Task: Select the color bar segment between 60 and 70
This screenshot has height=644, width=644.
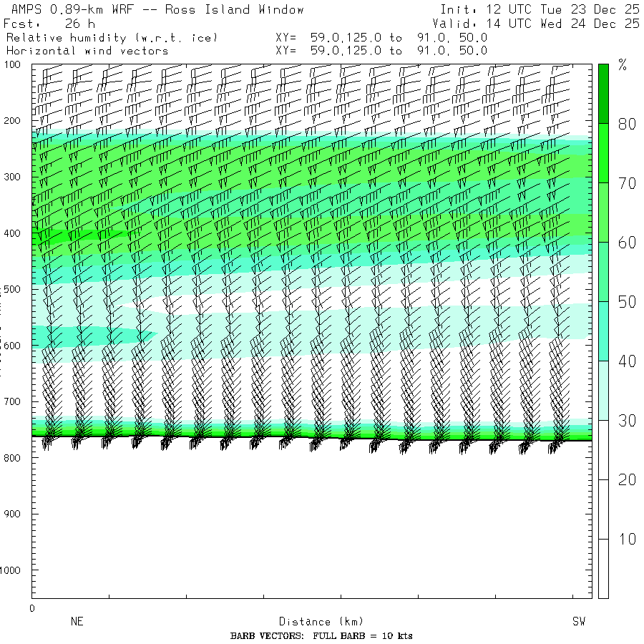Action: click(603, 212)
